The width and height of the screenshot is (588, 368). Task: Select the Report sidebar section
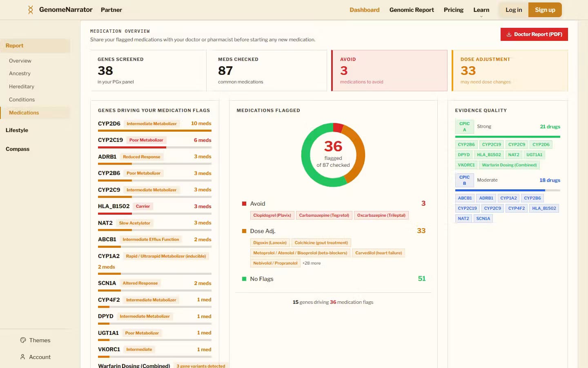(35, 46)
